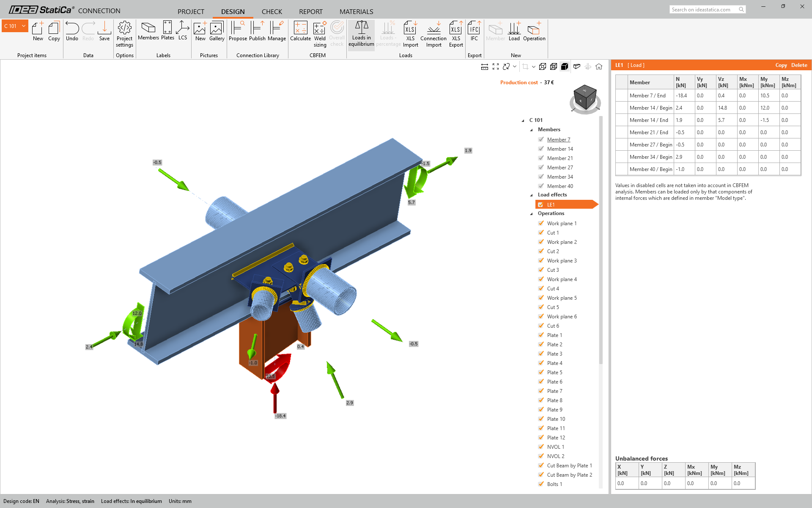Collapse the Operations tree group
This screenshot has width=812, height=508.
pyautogui.click(x=532, y=214)
